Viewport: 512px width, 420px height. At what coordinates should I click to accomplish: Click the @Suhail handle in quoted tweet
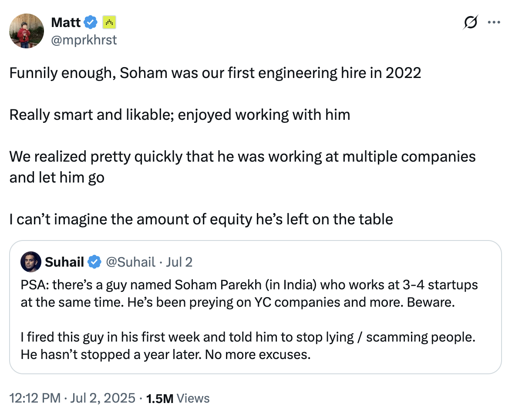pyautogui.click(x=131, y=262)
